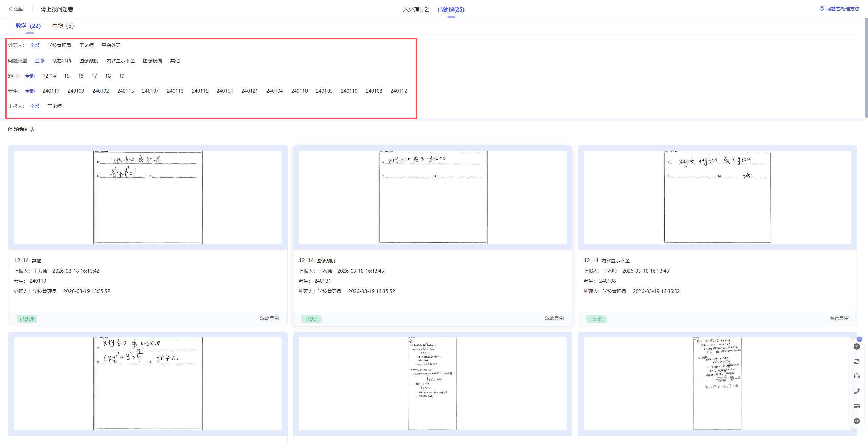Click 忽略异常 on student 240119 card
Viewport: 868px width, 442px height.
(x=269, y=318)
